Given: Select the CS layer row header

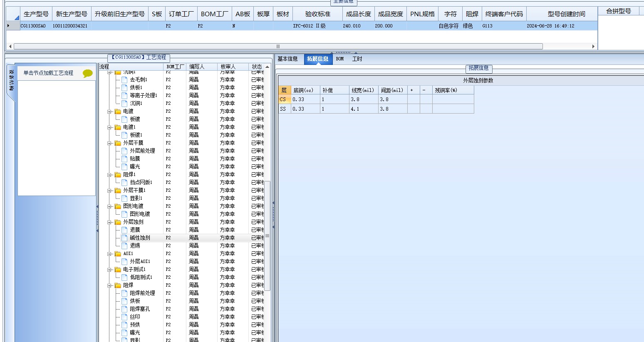Looking at the screenshot, I should click(285, 99).
